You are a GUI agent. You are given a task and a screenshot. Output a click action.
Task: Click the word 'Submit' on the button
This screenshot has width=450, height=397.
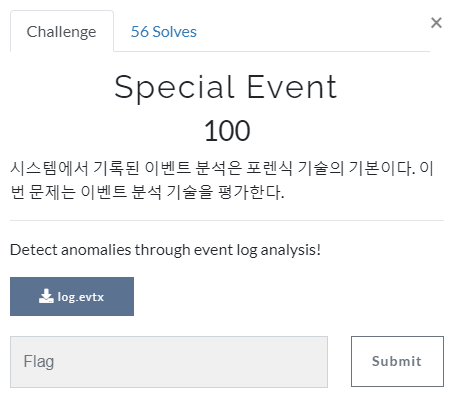point(397,361)
